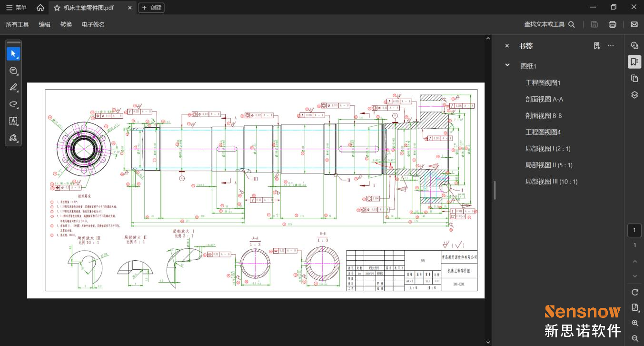The image size is (644, 346).
Task: Open the 菜单 hamburger menu
Action: click(16, 8)
